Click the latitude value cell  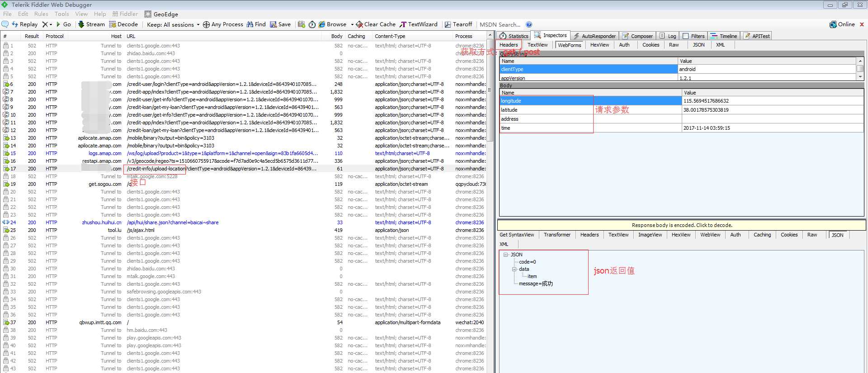point(773,110)
